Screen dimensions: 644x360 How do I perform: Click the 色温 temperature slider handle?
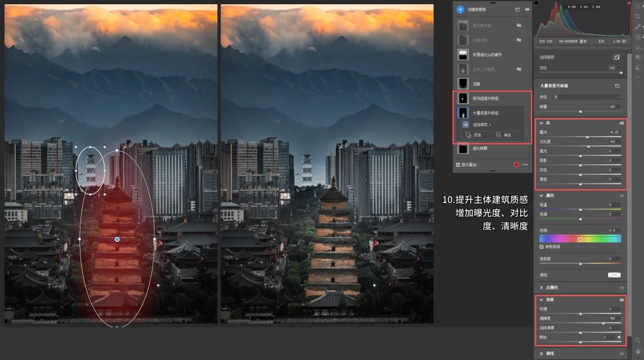click(580, 210)
